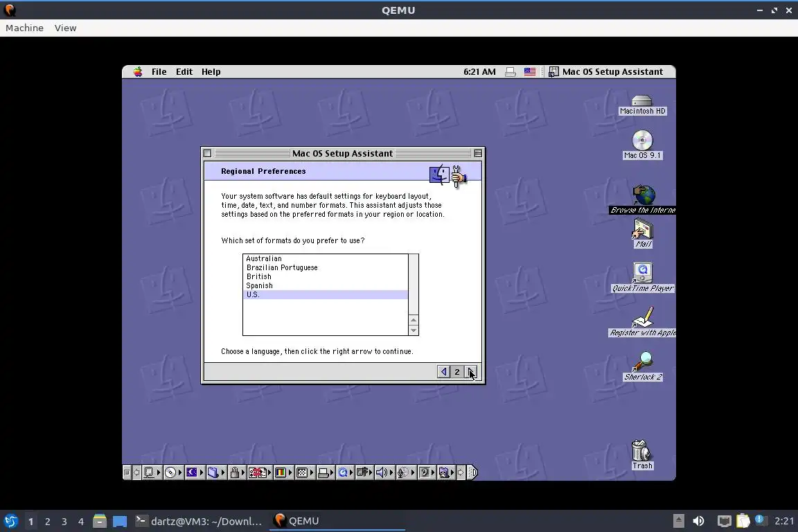The width and height of the screenshot is (798, 532).
Task: Open the QuickTime Control Strip module
Action: click(346, 472)
